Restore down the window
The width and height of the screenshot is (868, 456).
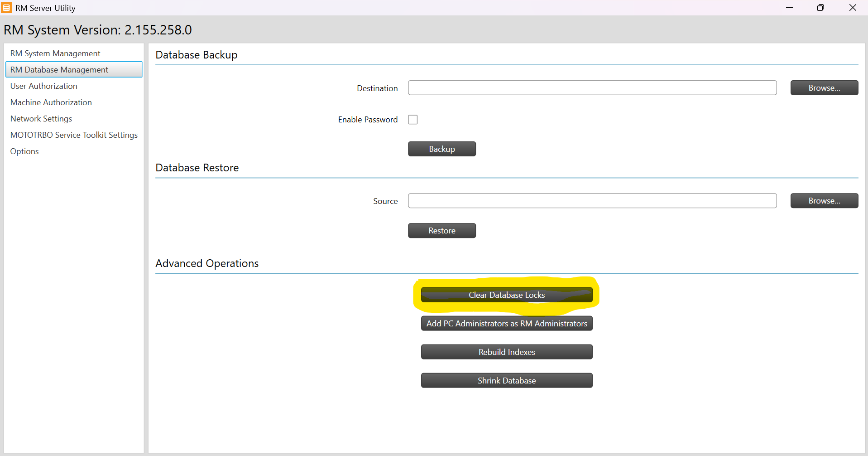tap(820, 8)
